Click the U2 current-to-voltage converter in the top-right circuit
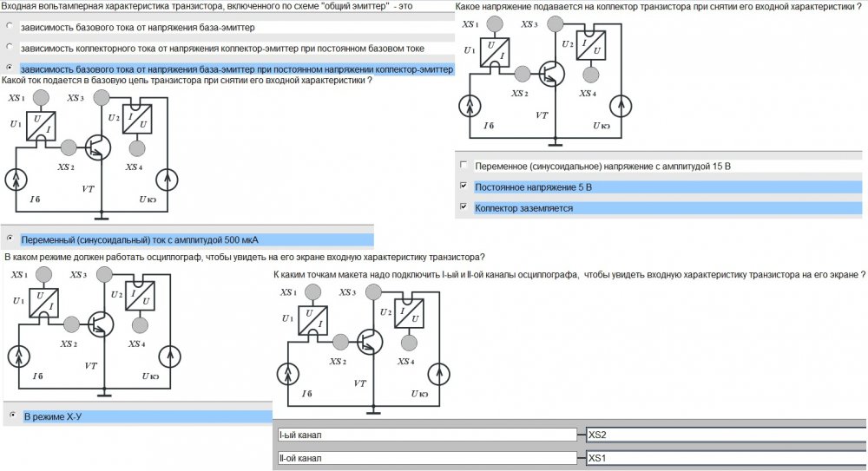 (590, 45)
